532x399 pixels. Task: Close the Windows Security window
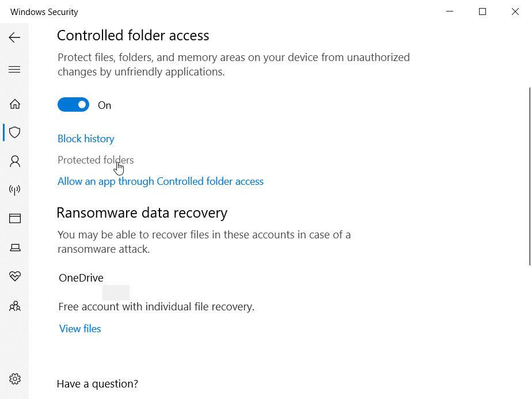515,12
